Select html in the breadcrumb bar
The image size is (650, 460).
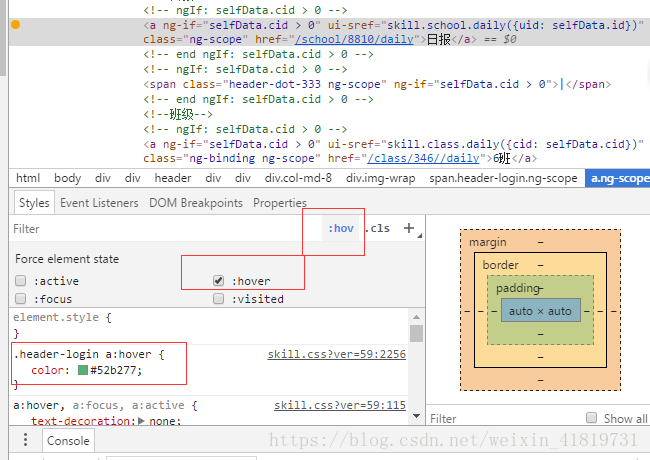[x=28, y=178]
